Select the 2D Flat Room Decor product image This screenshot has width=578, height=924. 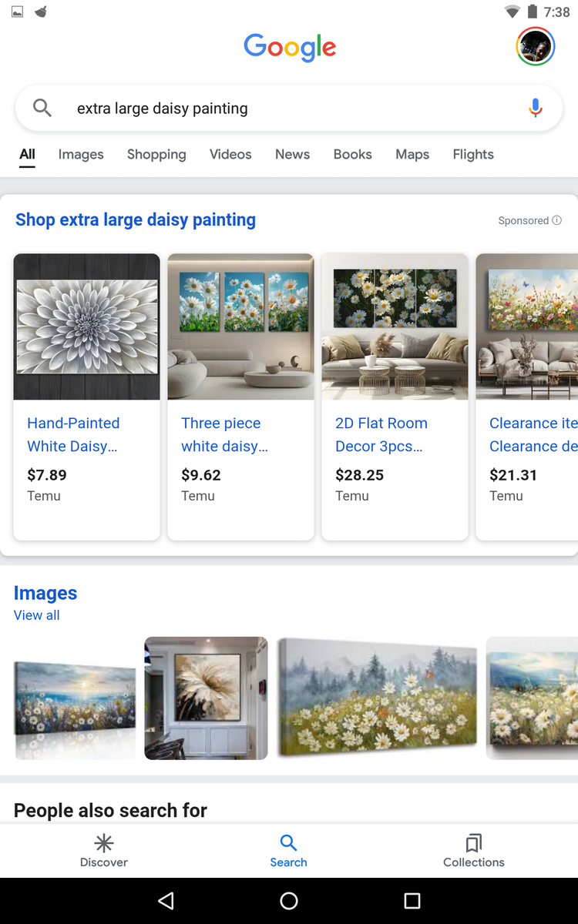coord(395,326)
